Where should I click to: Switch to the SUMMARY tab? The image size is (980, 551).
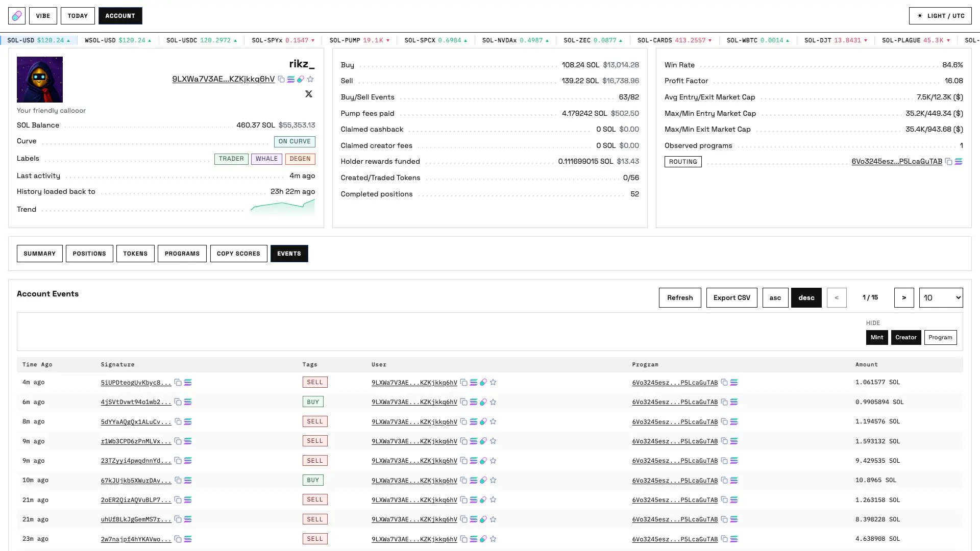40,254
